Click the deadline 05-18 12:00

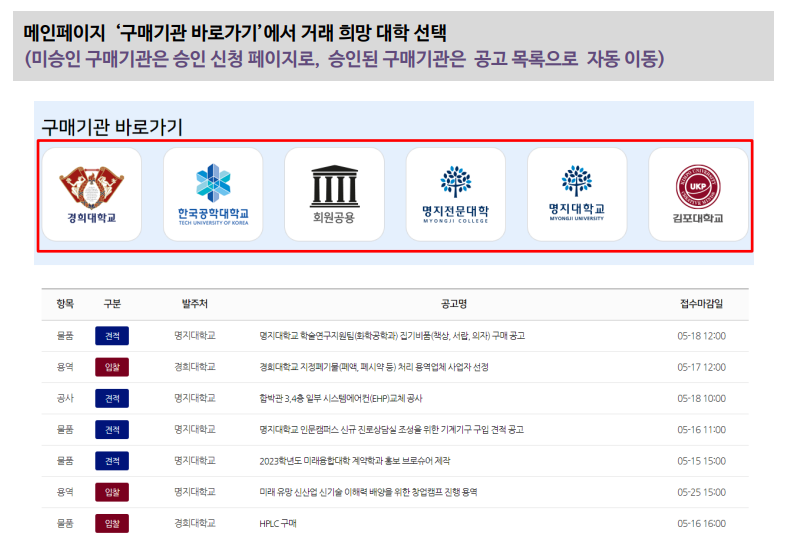pyautogui.click(x=701, y=336)
